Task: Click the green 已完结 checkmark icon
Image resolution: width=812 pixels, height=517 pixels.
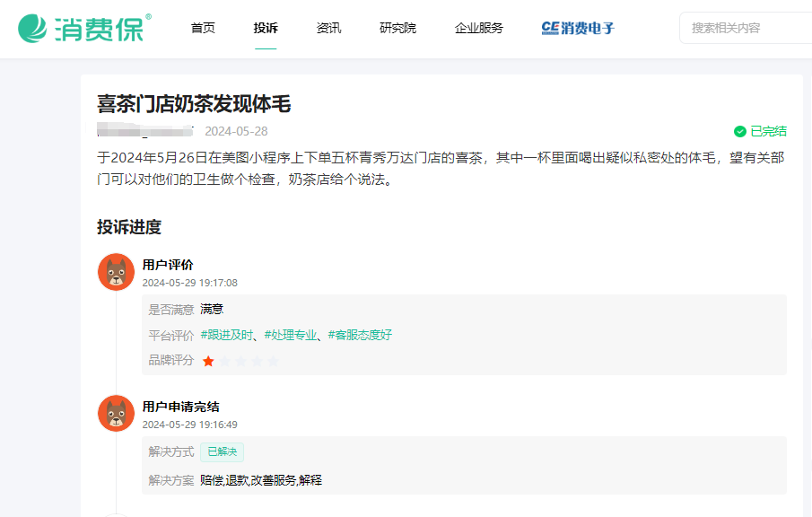Action: [x=740, y=132]
